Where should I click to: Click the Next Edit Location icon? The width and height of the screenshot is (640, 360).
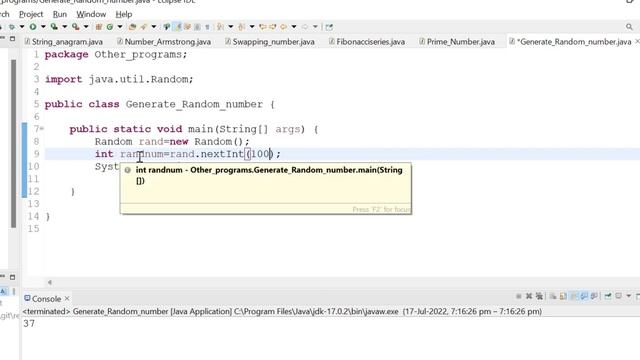coord(273,27)
